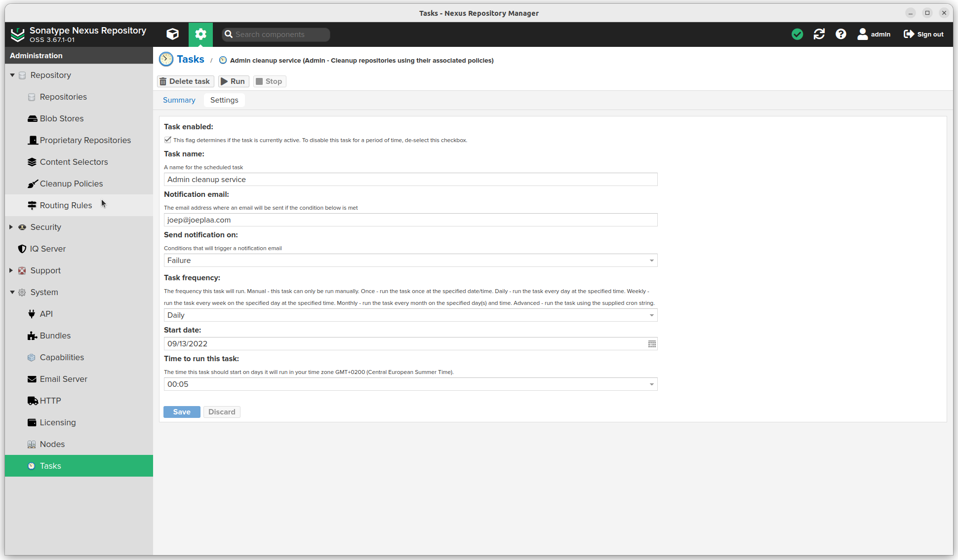The height and width of the screenshot is (560, 958).
Task: Collapse the System tree section
Action: pos(12,292)
